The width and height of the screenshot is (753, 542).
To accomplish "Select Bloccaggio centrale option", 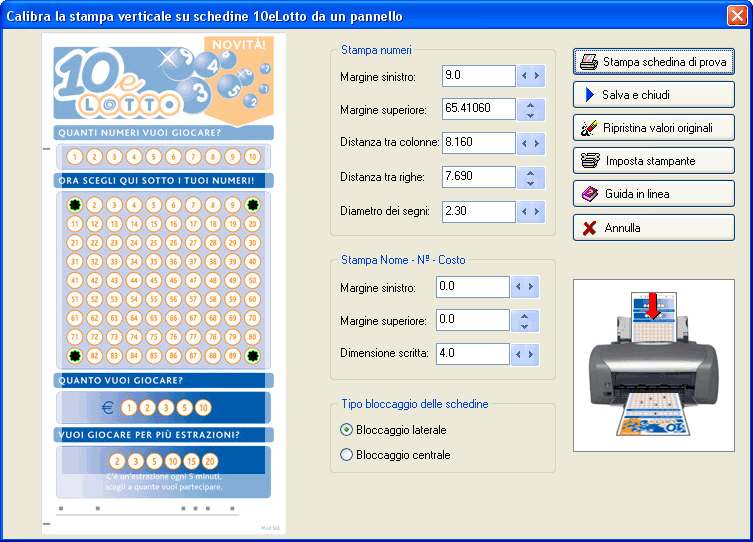I will [x=347, y=455].
